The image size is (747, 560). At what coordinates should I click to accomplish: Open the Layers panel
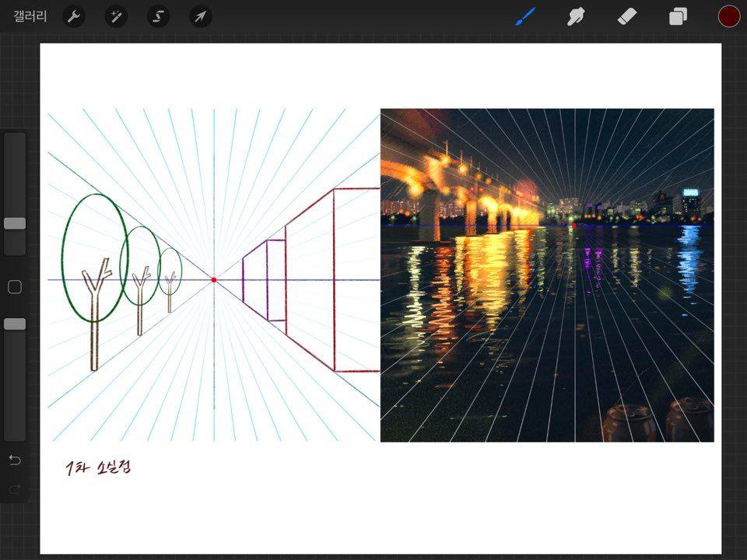[678, 16]
